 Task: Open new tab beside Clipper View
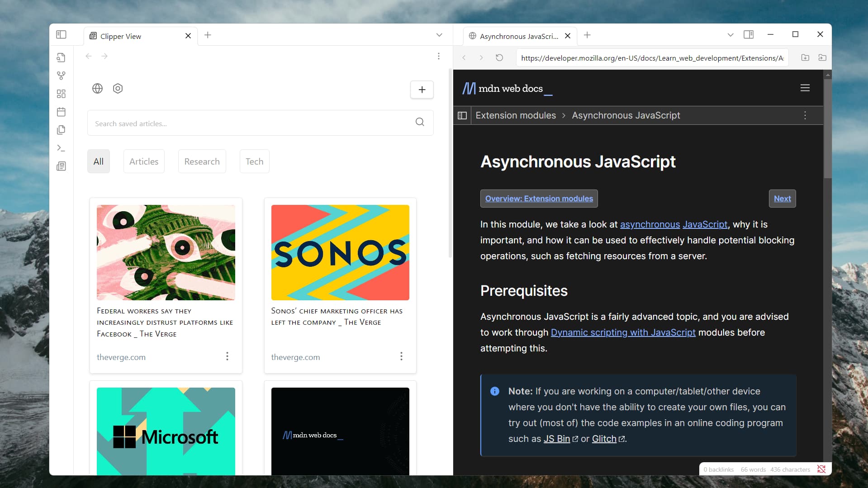tap(208, 35)
